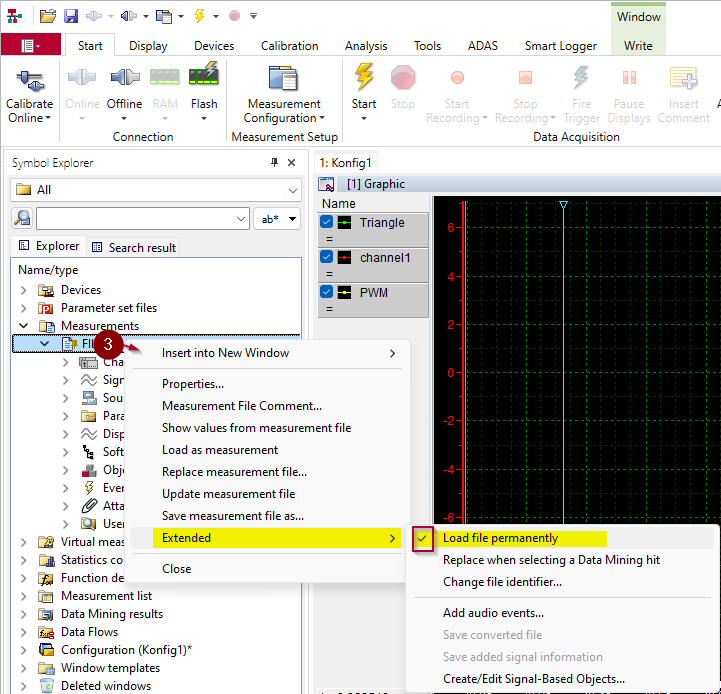Screen dimensions: 721x694
Task: Open Measurement Configuration icon
Action: tap(284, 78)
